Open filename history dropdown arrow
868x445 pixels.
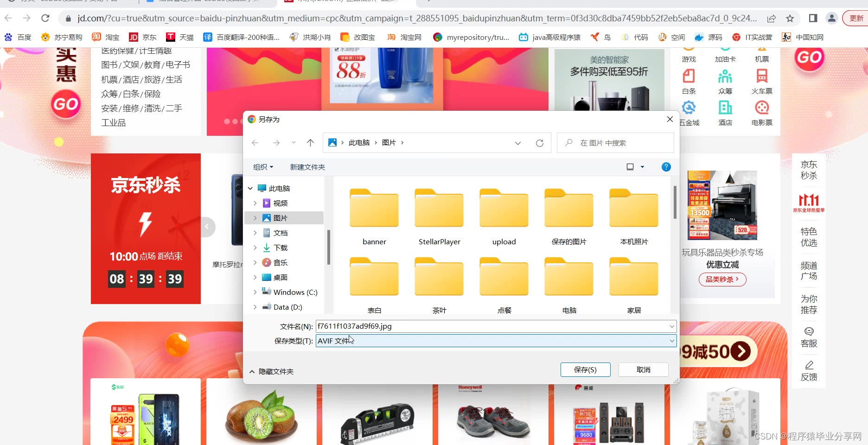[671, 326]
